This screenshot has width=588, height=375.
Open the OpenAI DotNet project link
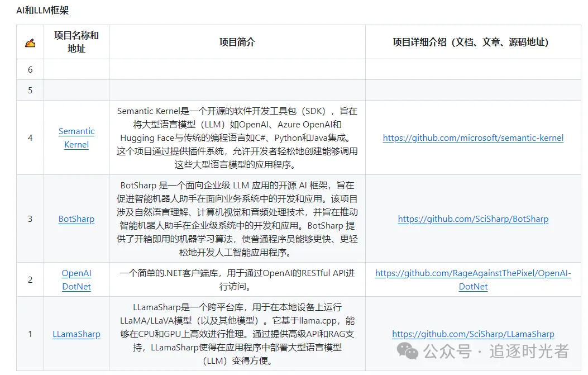[x=77, y=279]
